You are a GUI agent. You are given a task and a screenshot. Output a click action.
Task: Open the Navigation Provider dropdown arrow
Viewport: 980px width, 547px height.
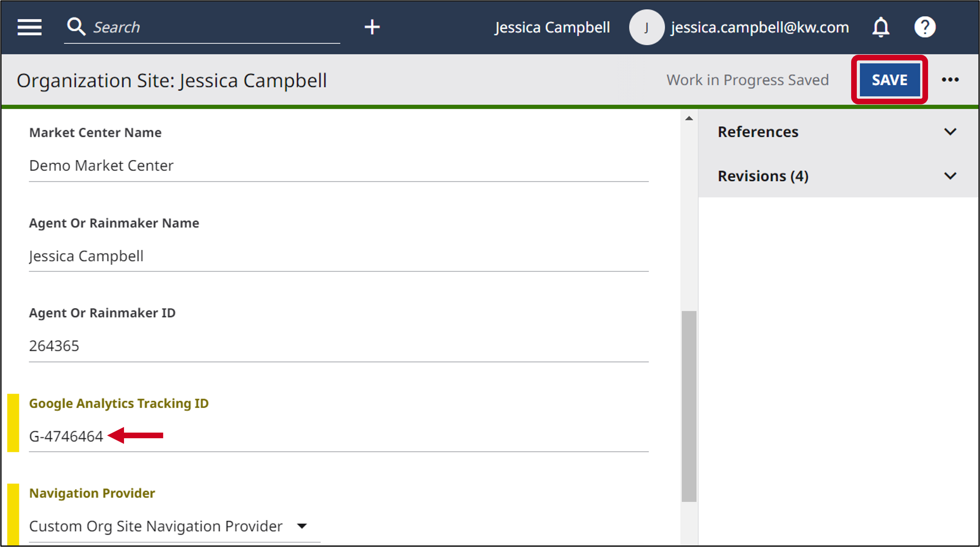pyautogui.click(x=302, y=526)
